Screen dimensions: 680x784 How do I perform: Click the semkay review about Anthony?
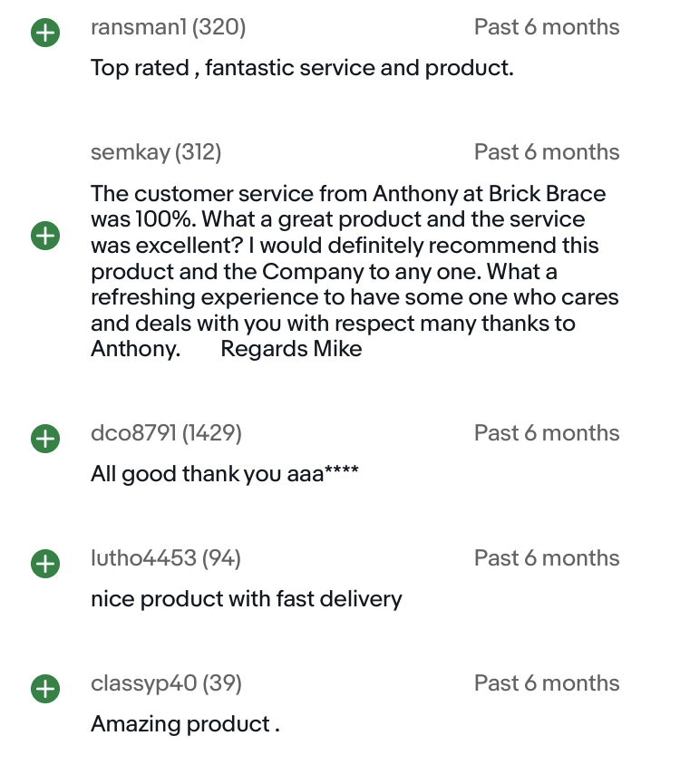(348, 271)
